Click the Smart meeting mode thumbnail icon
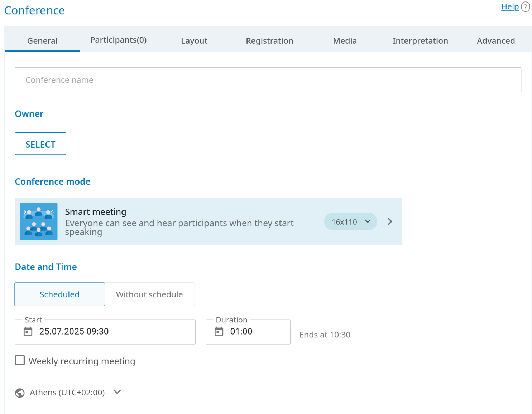This screenshot has width=532, height=414. point(39,221)
